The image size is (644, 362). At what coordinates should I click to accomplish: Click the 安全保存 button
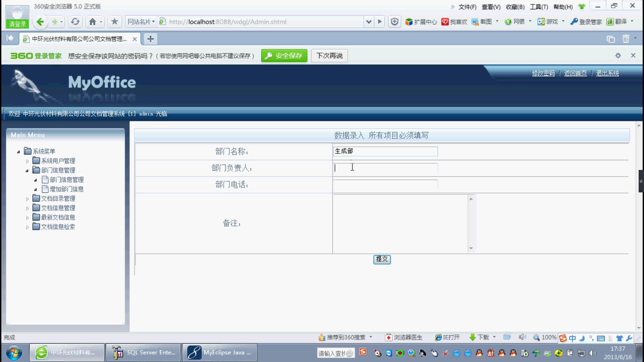click(x=284, y=56)
